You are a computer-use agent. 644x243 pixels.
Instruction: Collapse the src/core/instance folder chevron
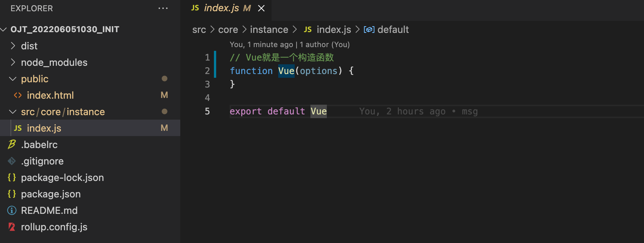[13, 111]
